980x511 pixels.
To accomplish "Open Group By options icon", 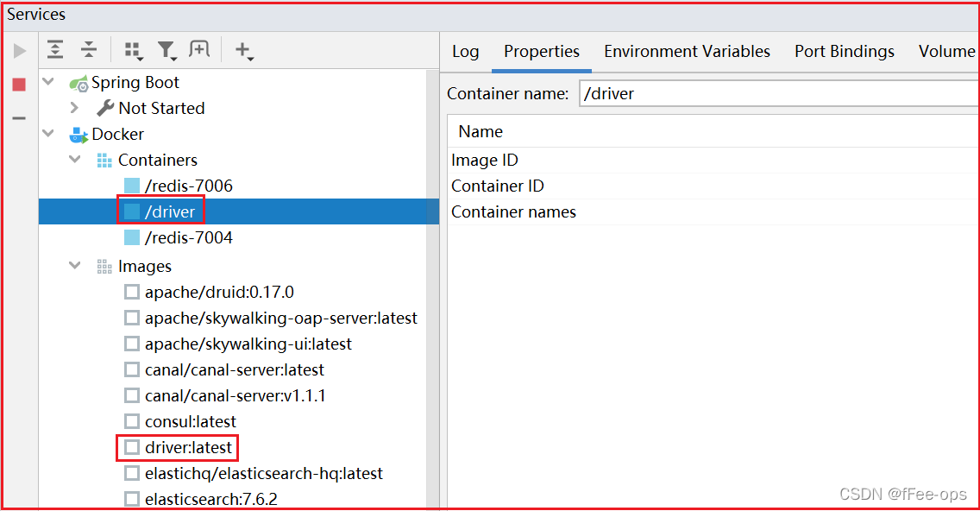I will pos(133,51).
